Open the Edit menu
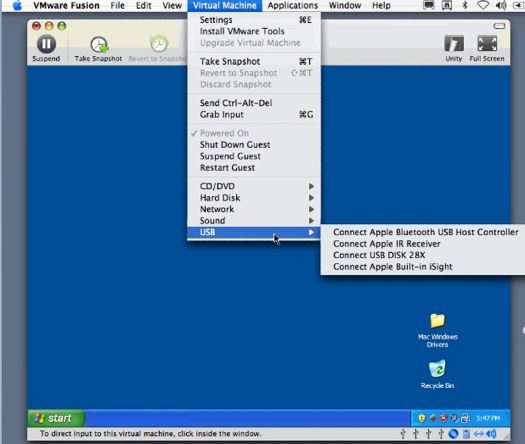 coord(144,6)
